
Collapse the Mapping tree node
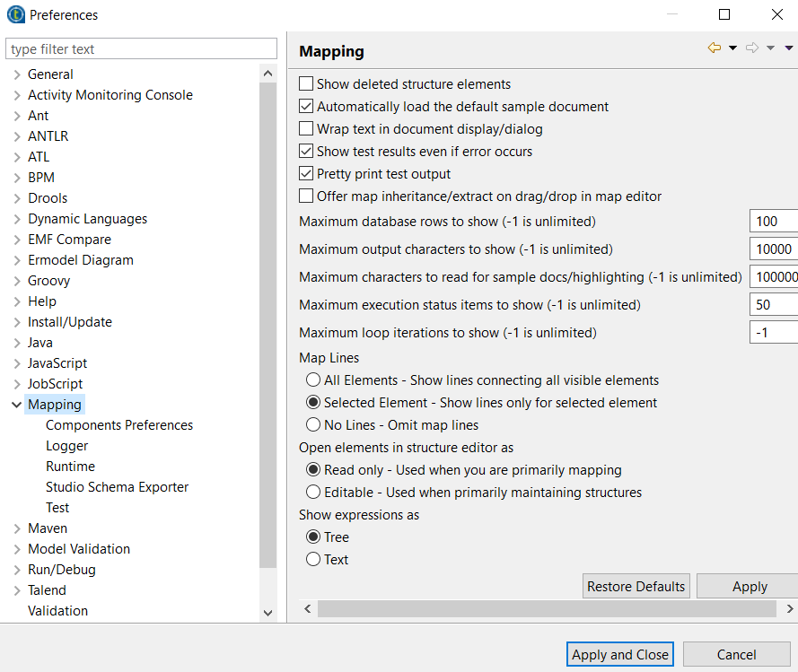tap(16, 405)
